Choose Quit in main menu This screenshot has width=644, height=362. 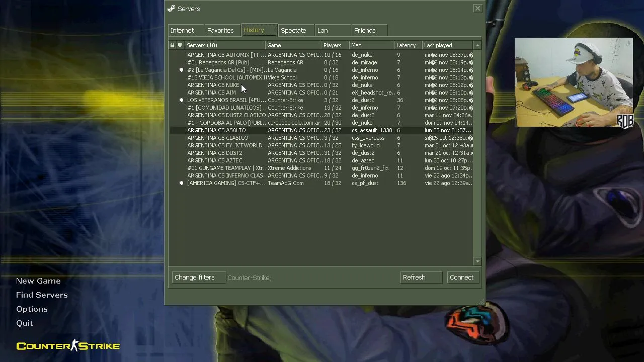coord(25,323)
